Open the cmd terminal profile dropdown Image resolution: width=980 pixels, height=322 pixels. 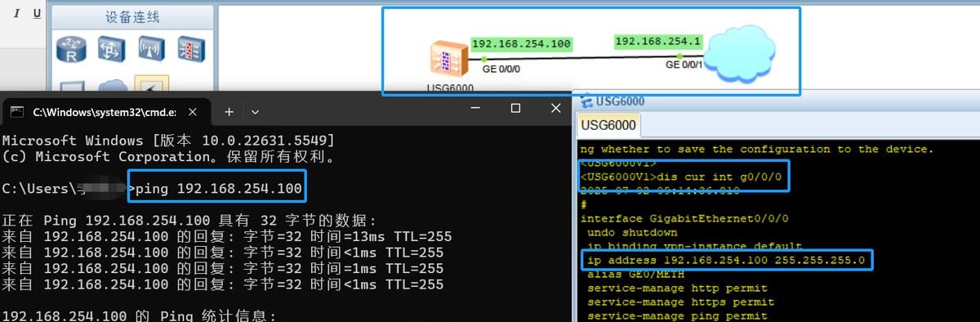256,111
